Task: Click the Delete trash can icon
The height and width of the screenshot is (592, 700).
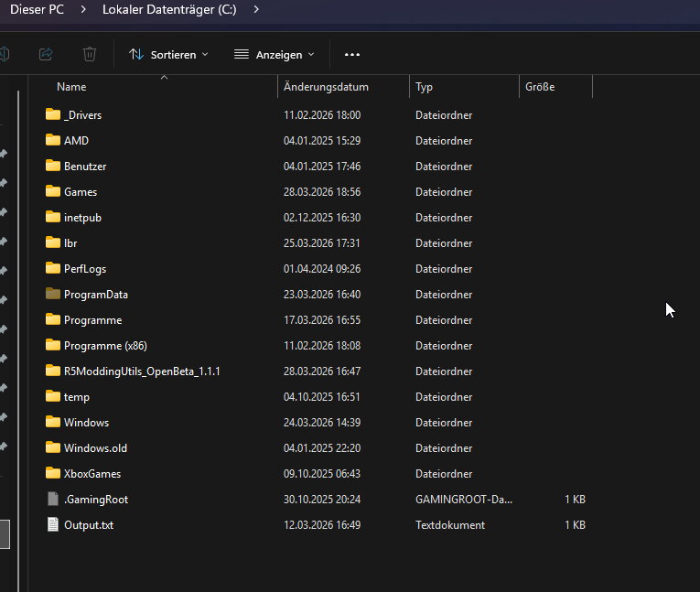Action: point(90,55)
